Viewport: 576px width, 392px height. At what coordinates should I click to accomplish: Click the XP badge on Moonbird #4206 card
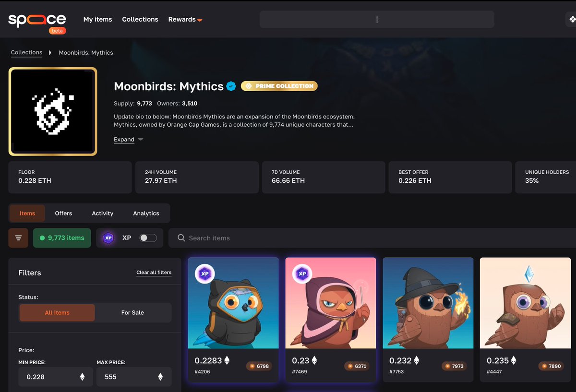(x=205, y=273)
